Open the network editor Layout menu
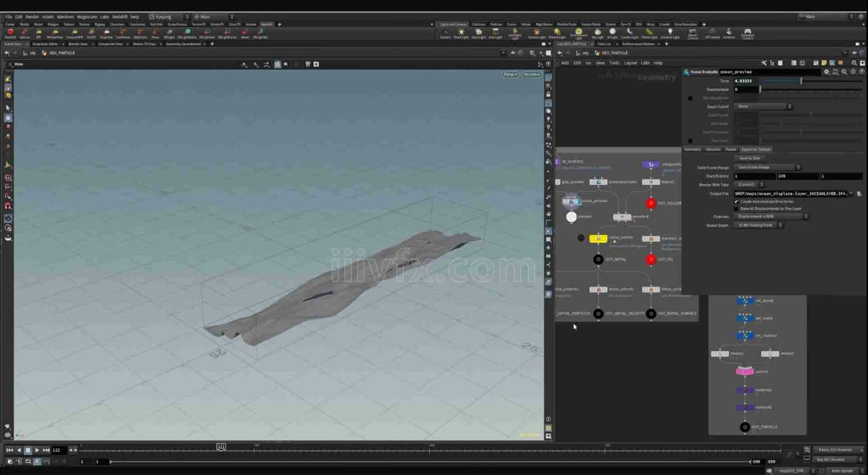This screenshot has width=868, height=475. coord(630,63)
